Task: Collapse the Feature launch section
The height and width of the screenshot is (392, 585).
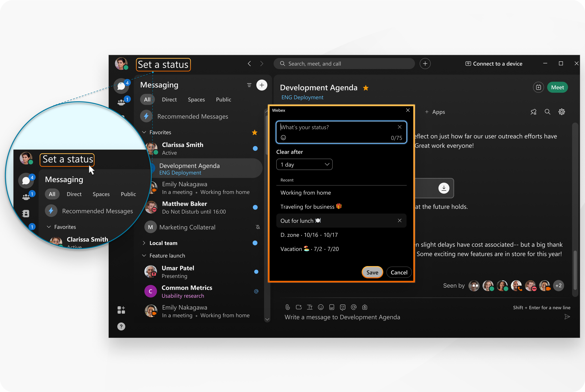Action: (144, 256)
